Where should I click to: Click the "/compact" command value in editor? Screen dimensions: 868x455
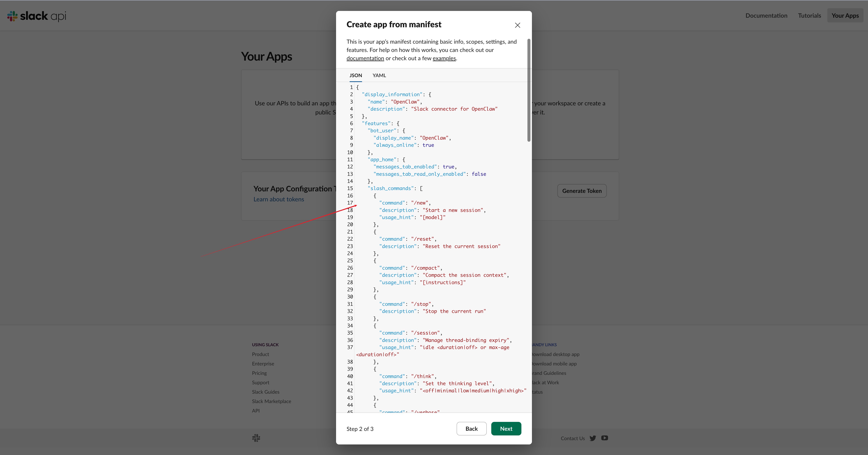pos(425,268)
